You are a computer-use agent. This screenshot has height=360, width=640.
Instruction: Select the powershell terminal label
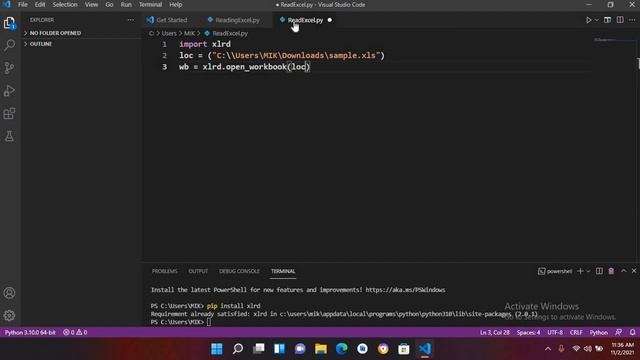pyautogui.click(x=555, y=271)
